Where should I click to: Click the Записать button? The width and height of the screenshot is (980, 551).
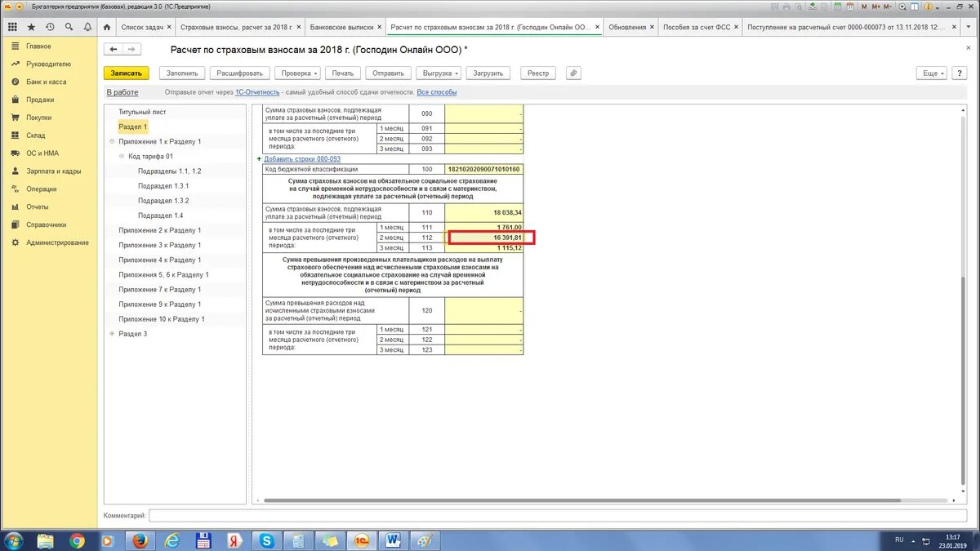coord(127,73)
